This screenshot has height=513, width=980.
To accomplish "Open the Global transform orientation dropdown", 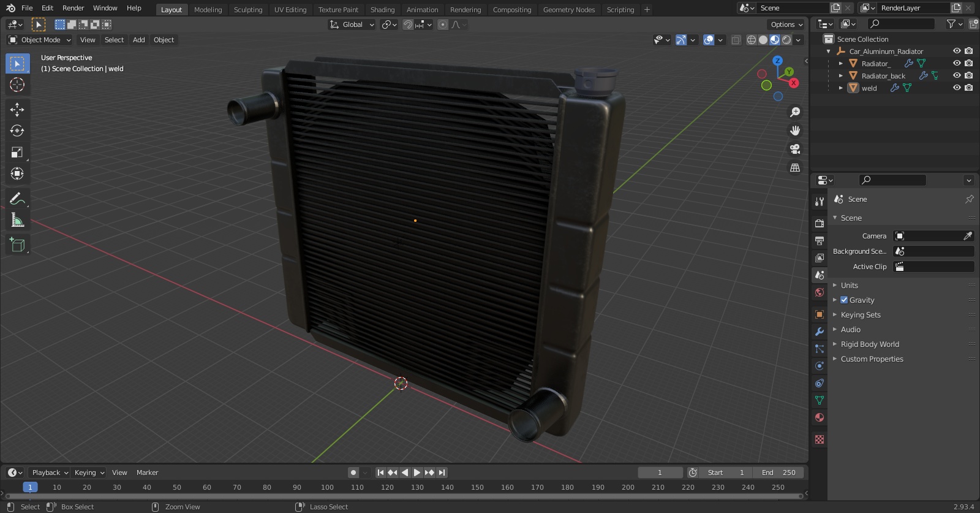I will tap(352, 25).
